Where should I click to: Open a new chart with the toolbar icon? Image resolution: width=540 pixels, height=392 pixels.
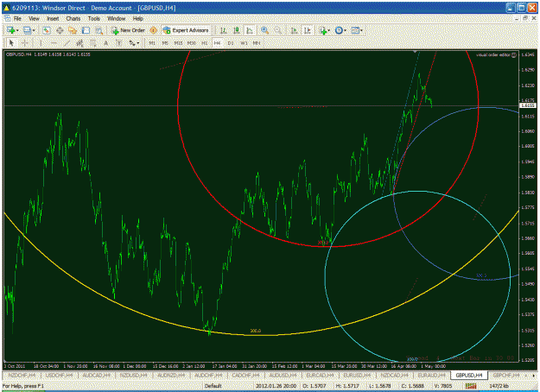click(10, 30)
